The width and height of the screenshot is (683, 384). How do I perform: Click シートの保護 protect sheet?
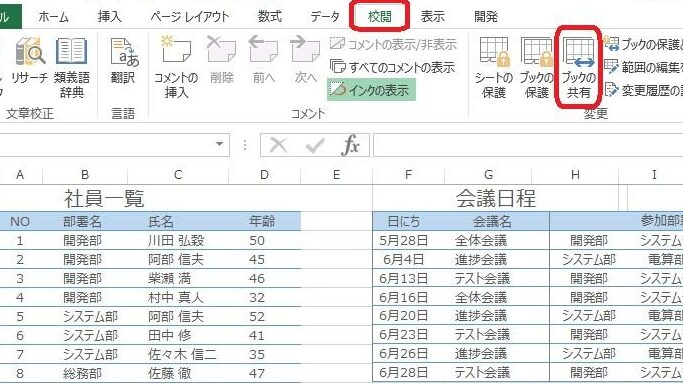[494, 67]
